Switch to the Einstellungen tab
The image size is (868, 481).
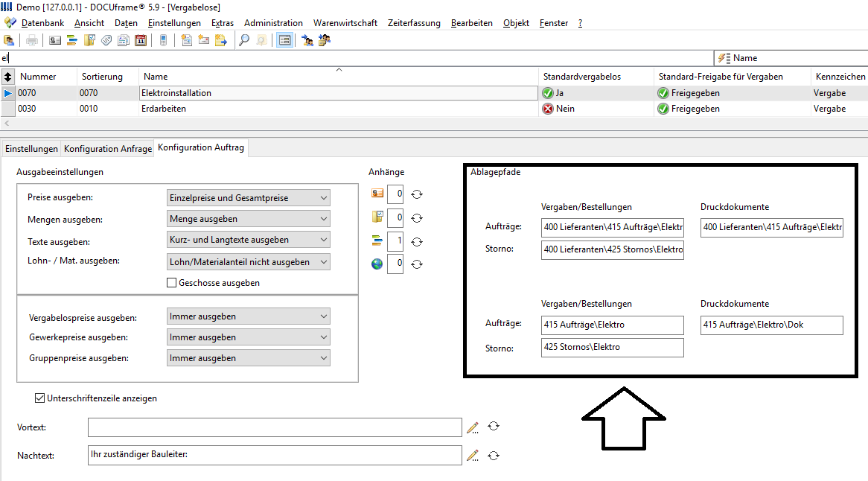coord(31,149)
